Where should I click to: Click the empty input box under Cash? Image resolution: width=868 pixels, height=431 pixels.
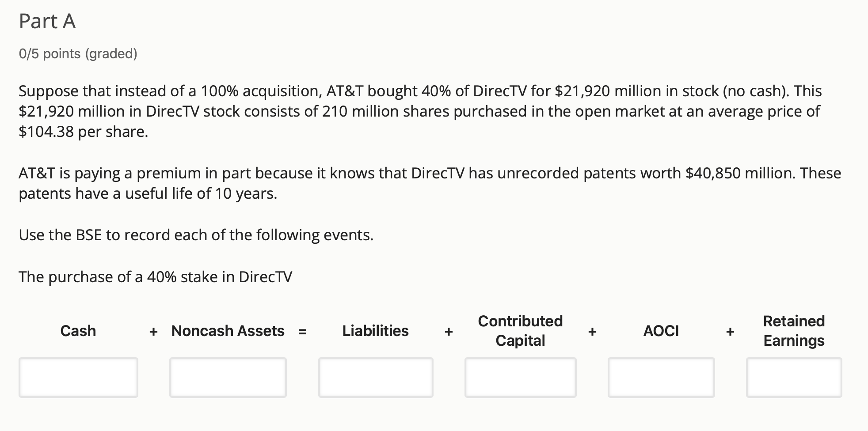click(x=78, y=378)
